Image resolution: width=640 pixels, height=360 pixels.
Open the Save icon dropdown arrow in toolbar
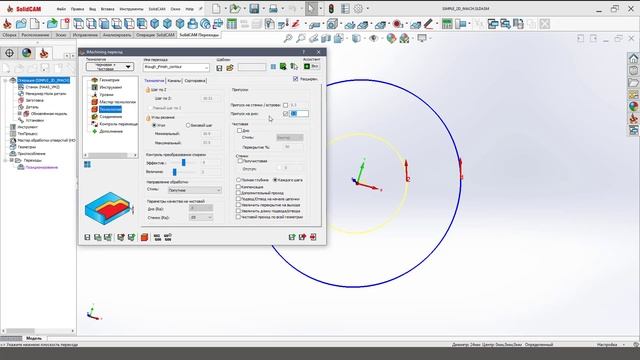coord(263,9)
